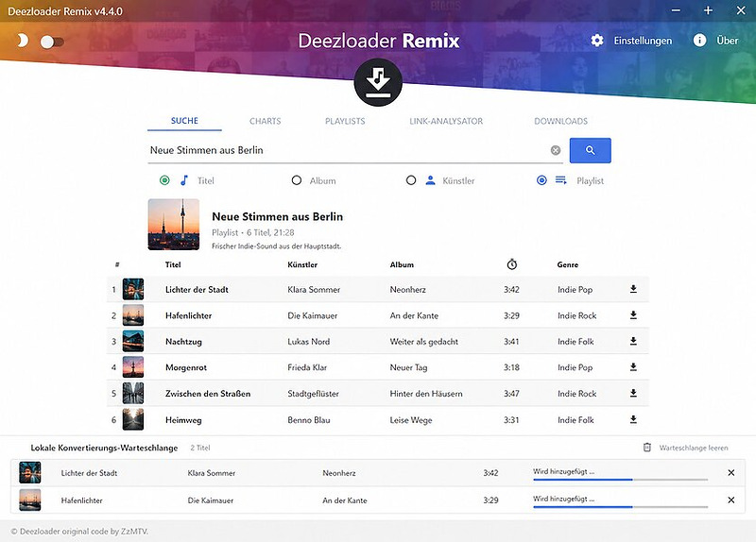Click the Künstler column header
This screenshot has height=542, width=756.
302,264
